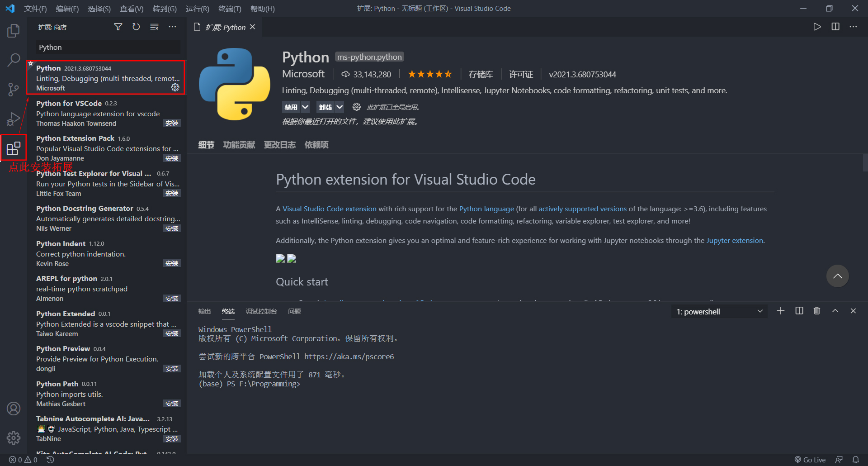868x466 pixels.
Task: Click the 卸载 uninstall button
Action: click(x=325, y=107)
